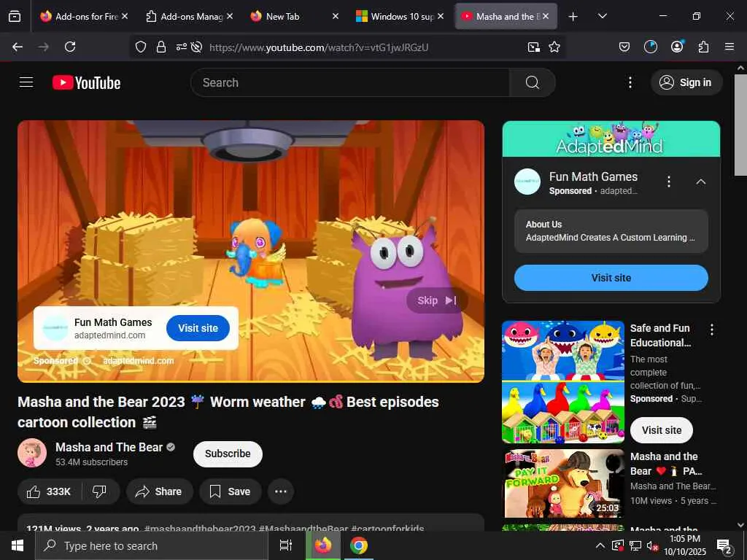Open notification center in system tray
Screen dimensions: 747x560
724,545
